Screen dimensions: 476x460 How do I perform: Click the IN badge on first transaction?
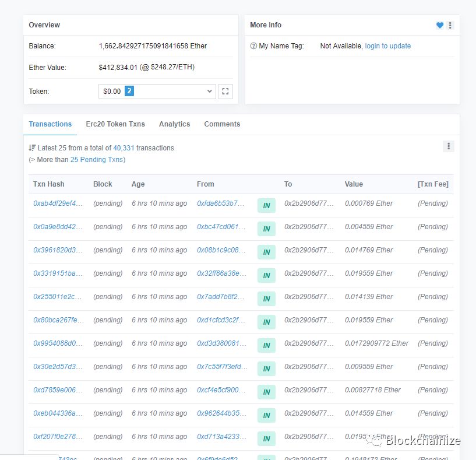pyautogui.click(x=266, y=205)
